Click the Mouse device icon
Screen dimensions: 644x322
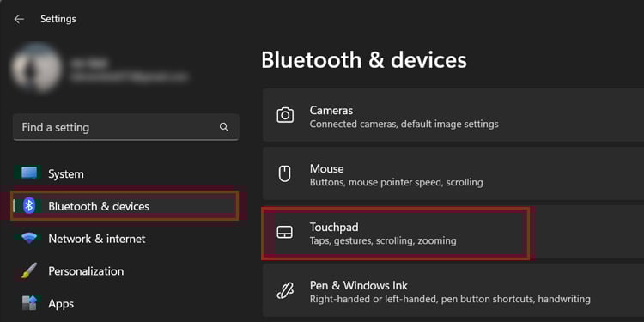pos(284,173)
